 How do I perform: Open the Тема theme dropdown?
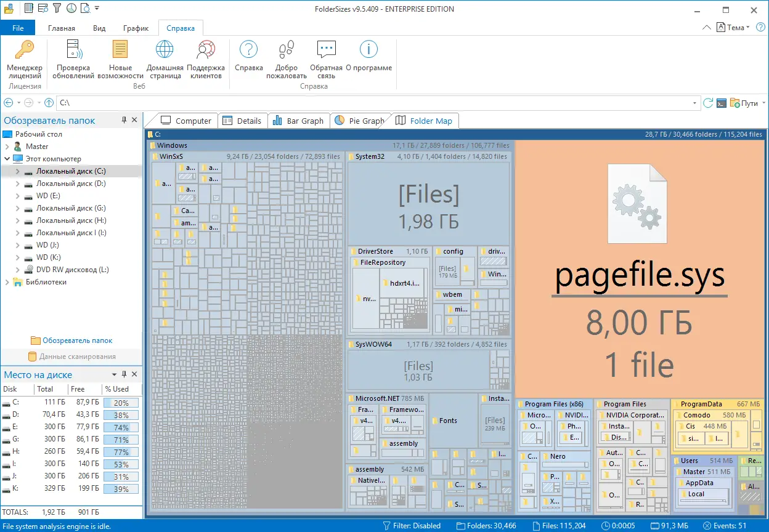coord(733,28)
